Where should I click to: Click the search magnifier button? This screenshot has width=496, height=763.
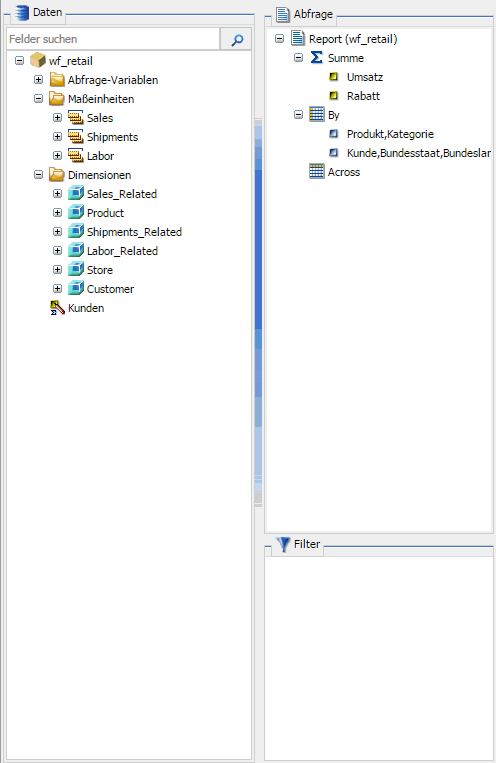point(237,39)
